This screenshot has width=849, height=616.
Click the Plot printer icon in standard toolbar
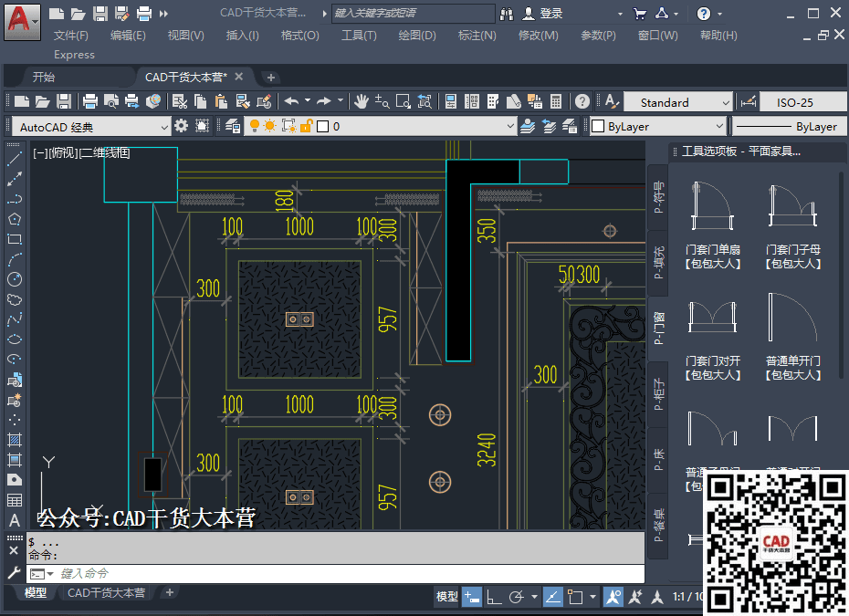point(89,101)
